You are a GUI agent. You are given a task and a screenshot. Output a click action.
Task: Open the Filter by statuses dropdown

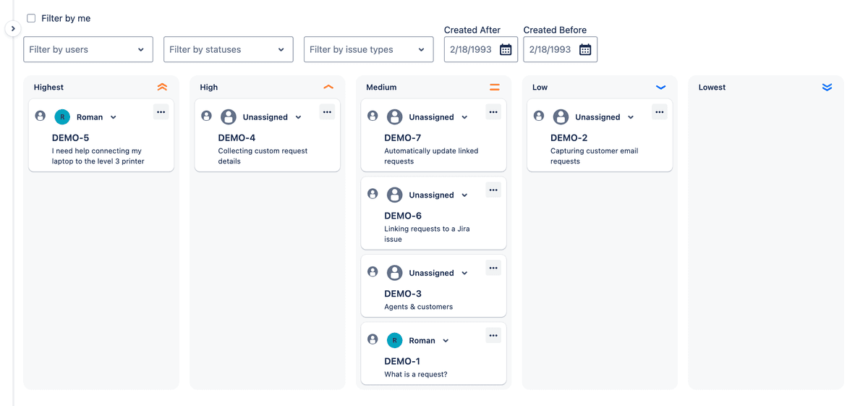point(229,49)
